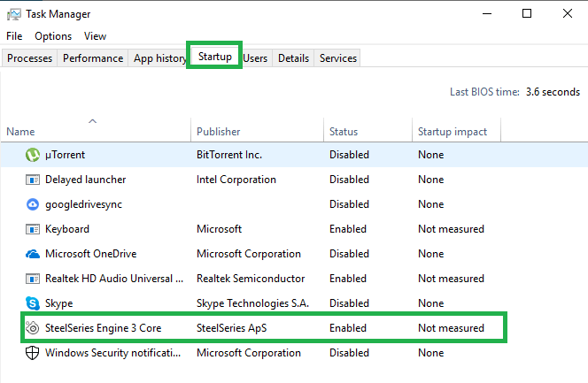Switch to the Users tab
Screen dimensions: 588x383
pos(255,58)
